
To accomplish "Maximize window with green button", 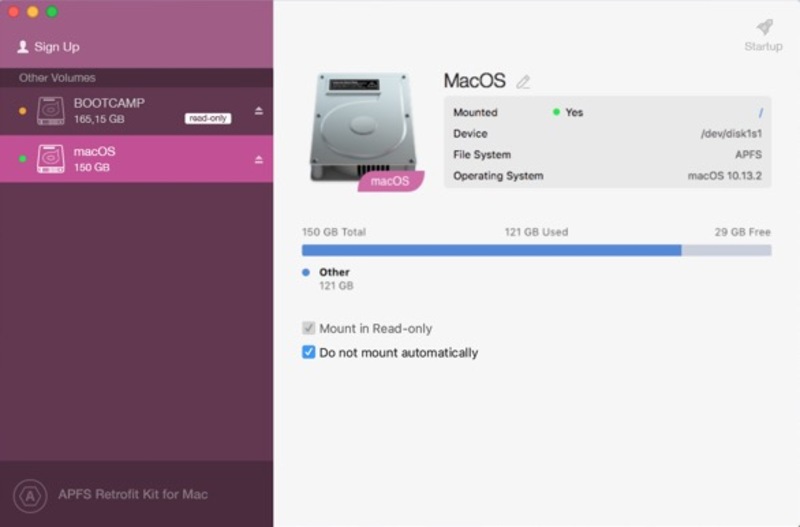I will [52, 12].
